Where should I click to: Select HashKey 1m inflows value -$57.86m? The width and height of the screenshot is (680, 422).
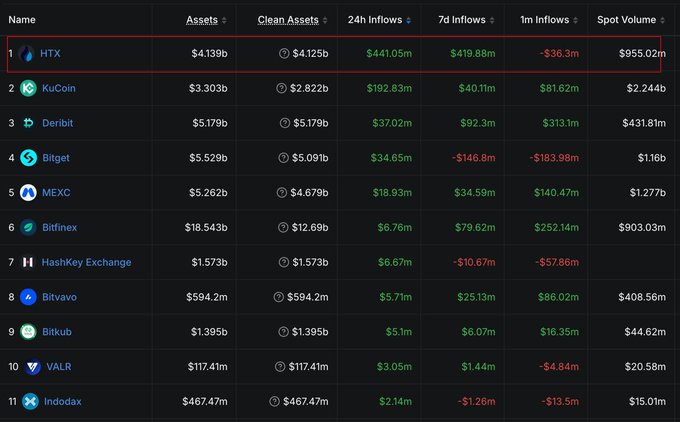click(x=557, y=262)
